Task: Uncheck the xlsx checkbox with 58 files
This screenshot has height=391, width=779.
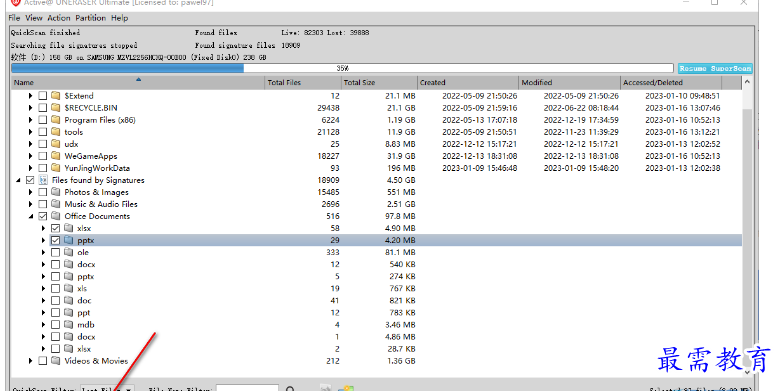Action: point(55,228)
